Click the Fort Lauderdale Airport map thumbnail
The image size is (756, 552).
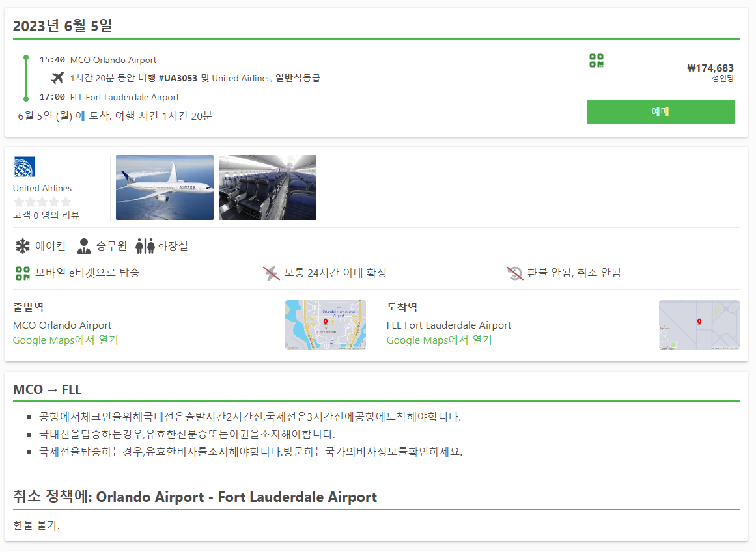pyautogui.click(x=699, y=324)
